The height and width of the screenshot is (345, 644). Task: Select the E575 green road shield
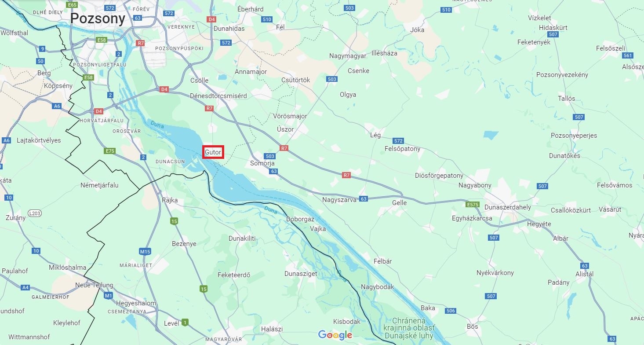point(473,205)
